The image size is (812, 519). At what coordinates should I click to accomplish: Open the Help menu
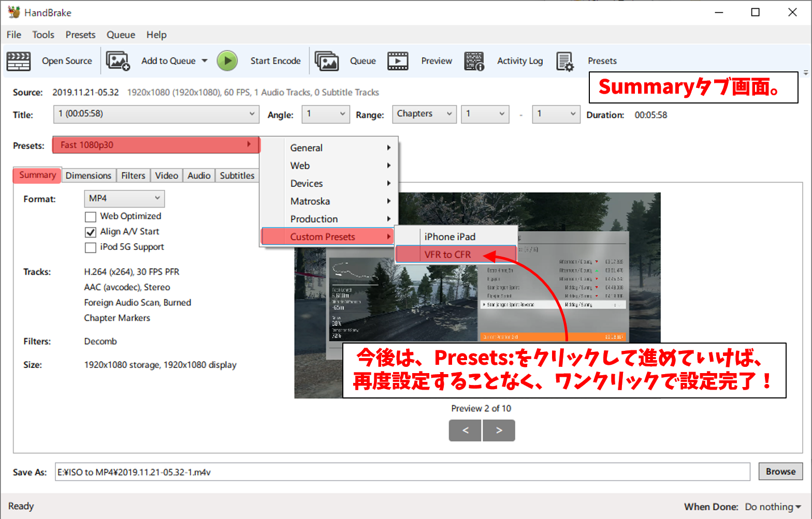click(156, 35)
